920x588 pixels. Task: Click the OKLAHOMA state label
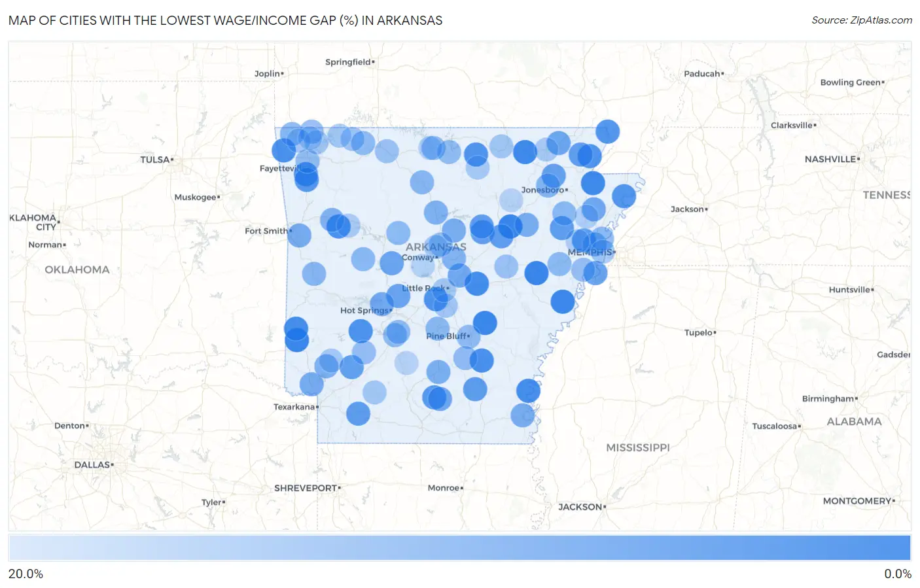(77, 269)
